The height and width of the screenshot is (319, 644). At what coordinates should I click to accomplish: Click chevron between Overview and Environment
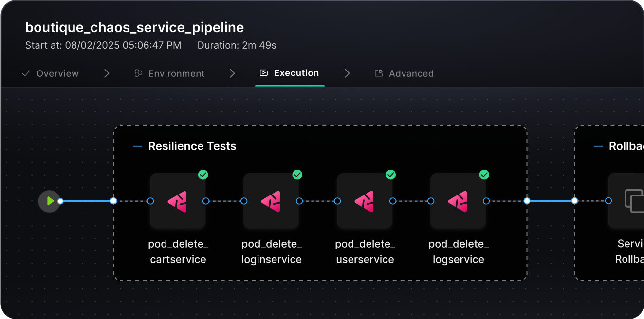click(x=107, y=73)
